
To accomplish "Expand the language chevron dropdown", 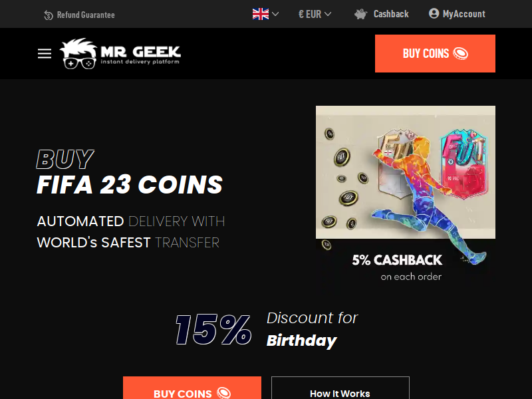I will pos(275,14).
